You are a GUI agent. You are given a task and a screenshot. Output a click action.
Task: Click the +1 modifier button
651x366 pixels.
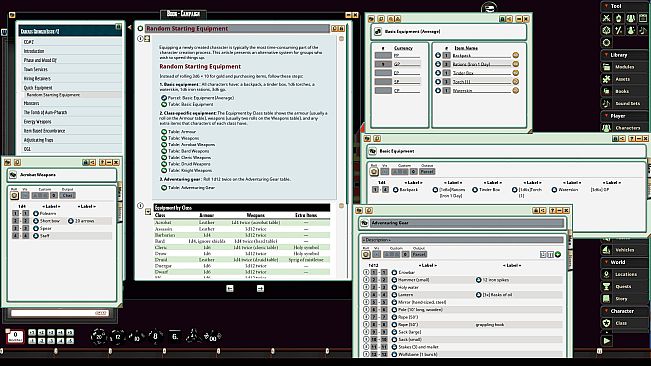(32, 332)
